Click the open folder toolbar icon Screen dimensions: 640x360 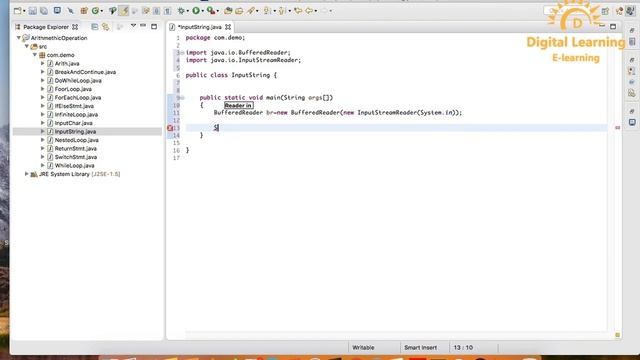click(x=228, y=11)
